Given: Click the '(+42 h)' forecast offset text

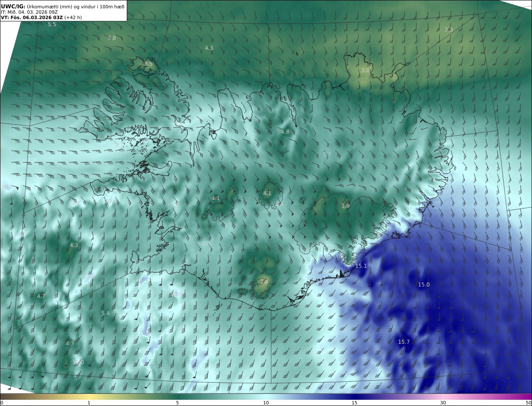Looking at the screenshot, I should pyautogui.click(x=73, y=18).
